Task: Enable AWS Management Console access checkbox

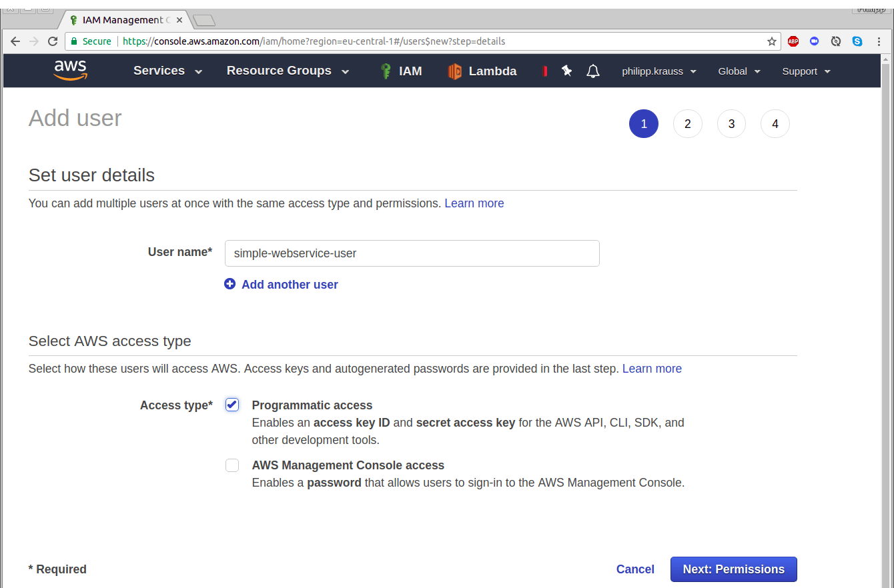Action: (x=232, y=465)
